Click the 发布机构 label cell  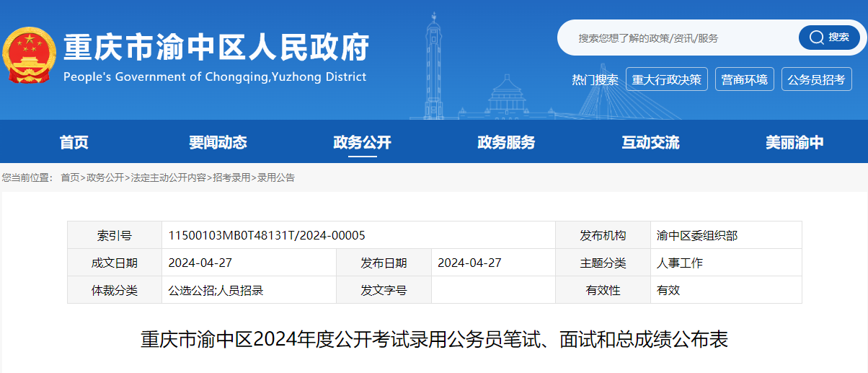[x=603, y=235]
